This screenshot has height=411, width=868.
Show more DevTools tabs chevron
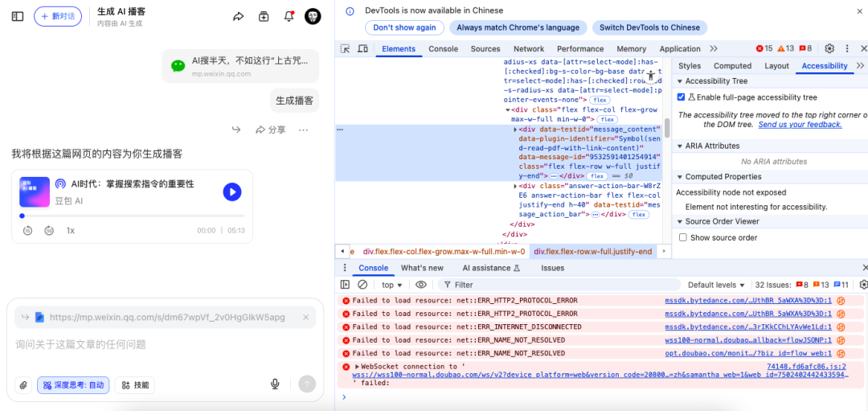tap(714, 49)
